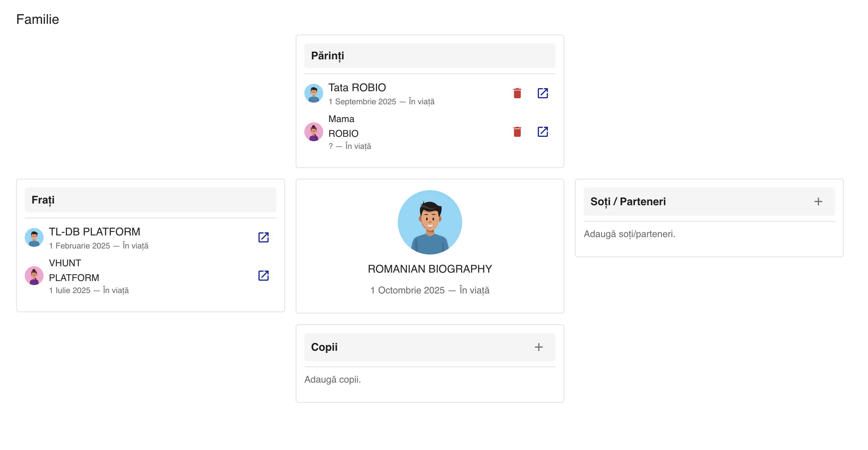This screenshot has width=868, height=450.
Task: Click Tata ROBIO's avatar
Action: [x=313, y=93]
